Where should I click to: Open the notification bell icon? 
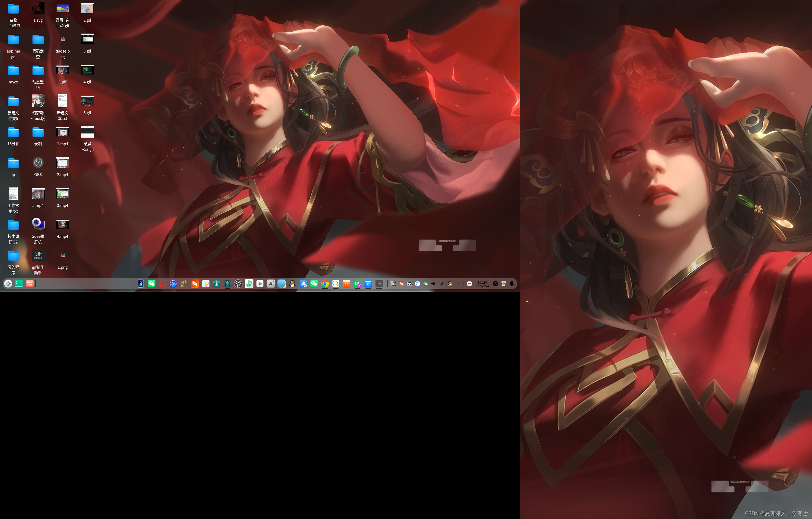511,284
